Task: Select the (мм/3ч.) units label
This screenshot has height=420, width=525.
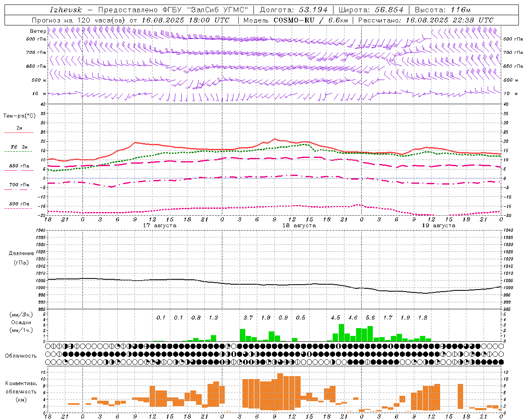Action: (21, 315)
